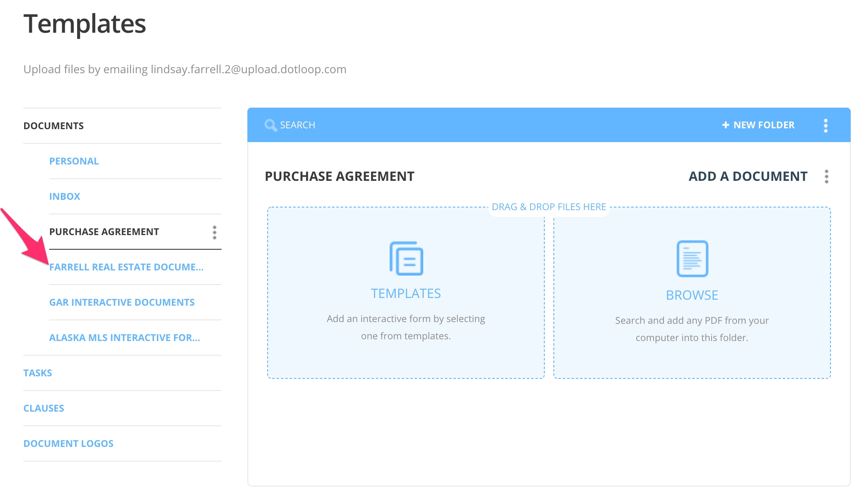Select Purchase Agreement folder in sidebar
Viewport: 868px width, 496px height.
click(x=104, y=232)
